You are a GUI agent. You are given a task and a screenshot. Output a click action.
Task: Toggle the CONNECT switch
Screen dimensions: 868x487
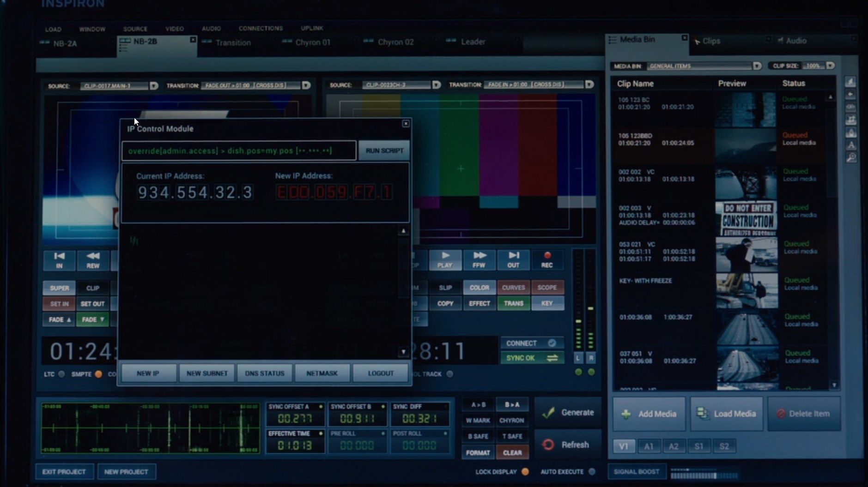tap(532, 343)
